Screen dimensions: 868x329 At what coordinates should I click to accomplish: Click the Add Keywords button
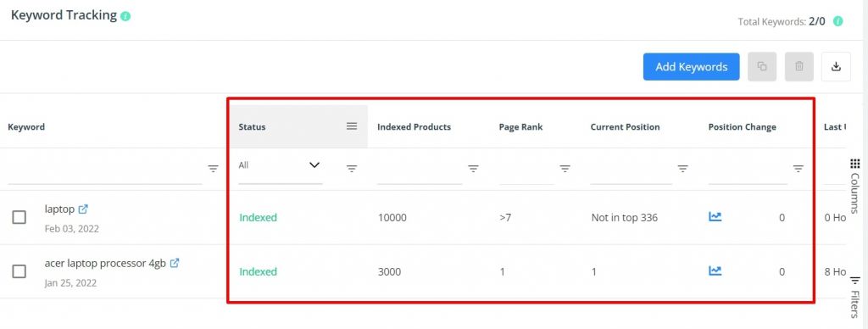pyautogui.click(x=692, y=66)
